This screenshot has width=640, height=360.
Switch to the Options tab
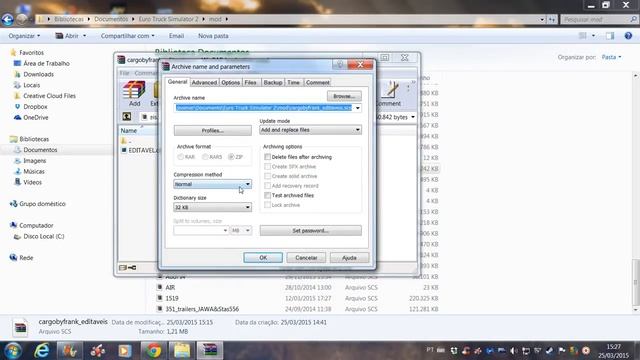pyautogui.click(x=231, y=82)
